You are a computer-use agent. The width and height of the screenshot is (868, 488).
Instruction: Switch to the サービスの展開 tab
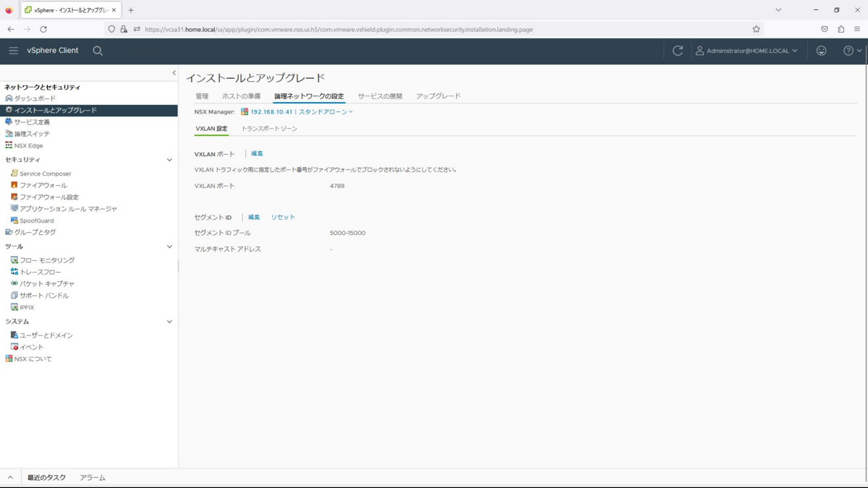(x=380, y=96)
